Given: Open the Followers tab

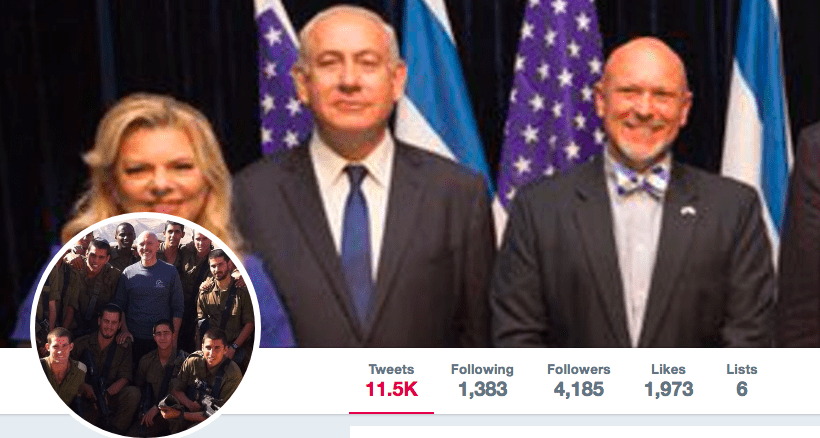Looking at the screenshot, I should [x=578, y=381].
